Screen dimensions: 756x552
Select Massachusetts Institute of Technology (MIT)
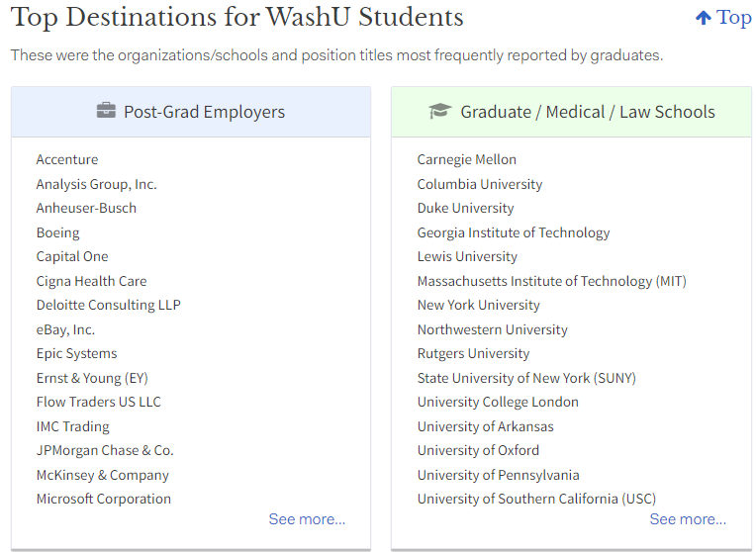pos(551,281)
